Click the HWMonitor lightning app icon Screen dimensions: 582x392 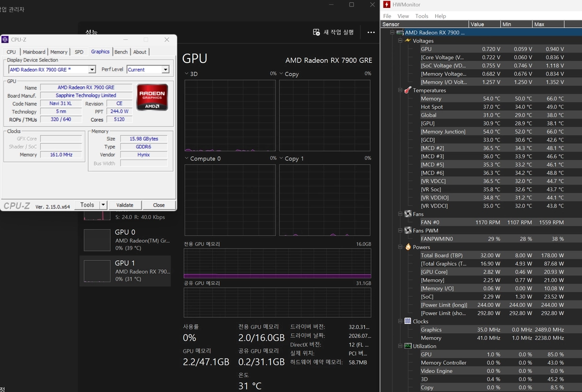pyautogui.click(x=387, y=5)
